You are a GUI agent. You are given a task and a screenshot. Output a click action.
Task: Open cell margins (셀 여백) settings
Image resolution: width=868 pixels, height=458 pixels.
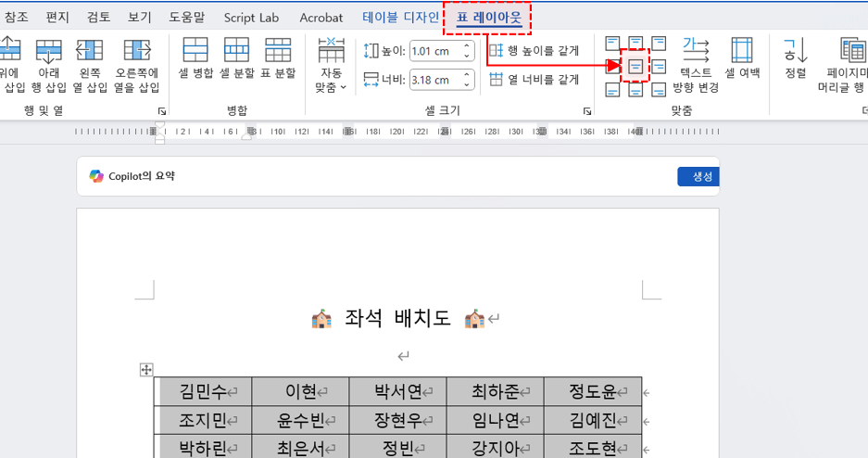tap(742, 58)
